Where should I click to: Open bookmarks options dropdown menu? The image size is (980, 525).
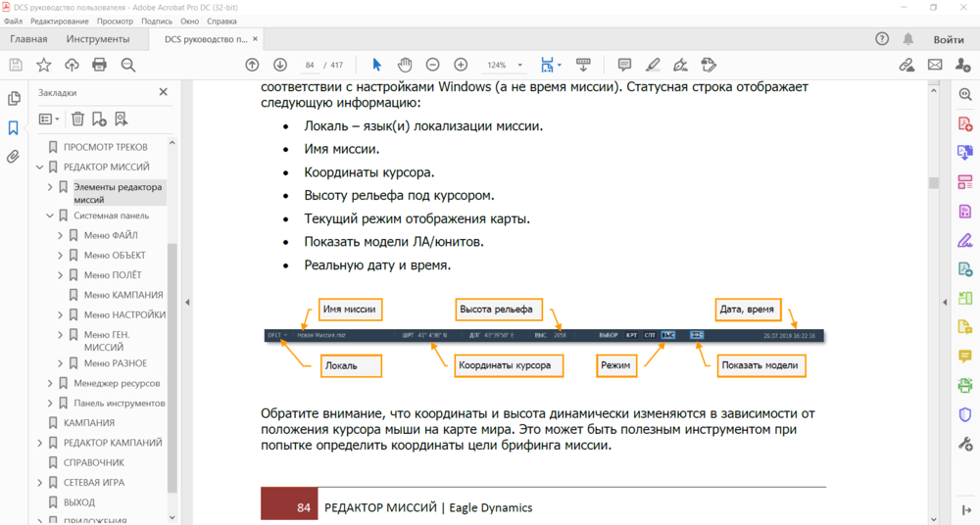pyautogui.click(x=49, y=119)
